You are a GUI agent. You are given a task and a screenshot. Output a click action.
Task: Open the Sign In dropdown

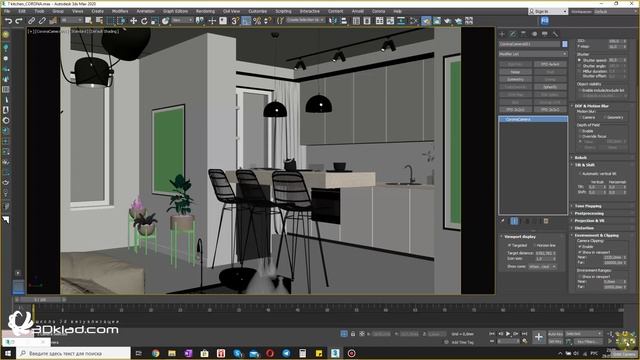click(x=548, y=11)
